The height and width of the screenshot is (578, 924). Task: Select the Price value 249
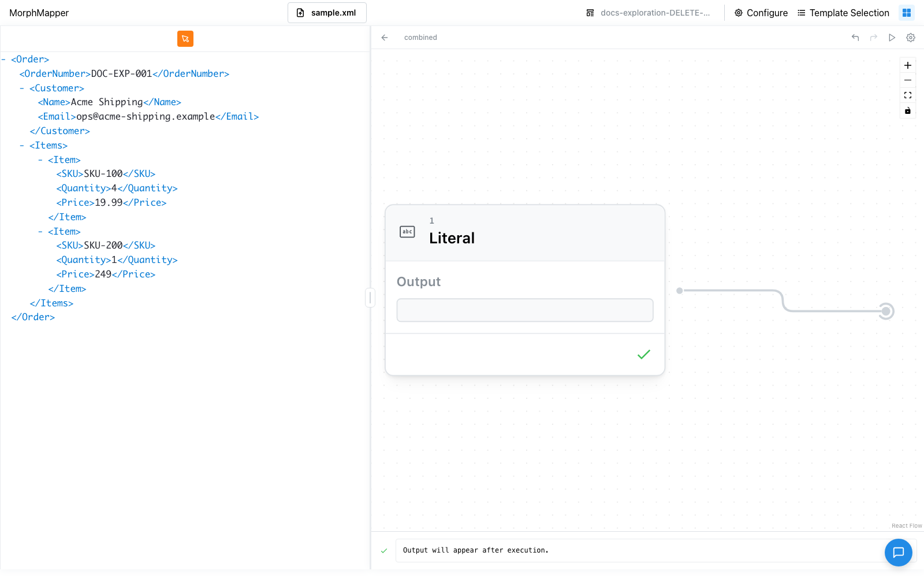click(x=103, y=275)
